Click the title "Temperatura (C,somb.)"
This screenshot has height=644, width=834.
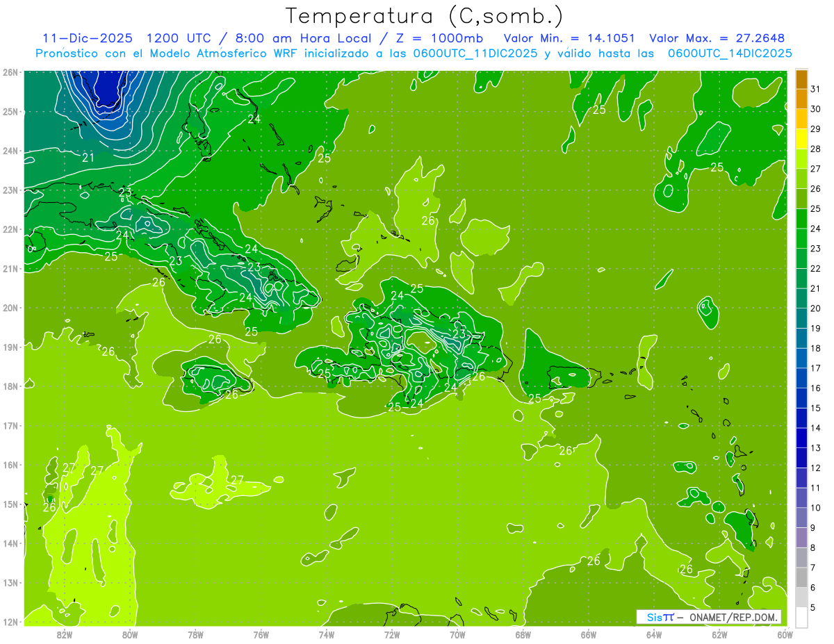425,17
